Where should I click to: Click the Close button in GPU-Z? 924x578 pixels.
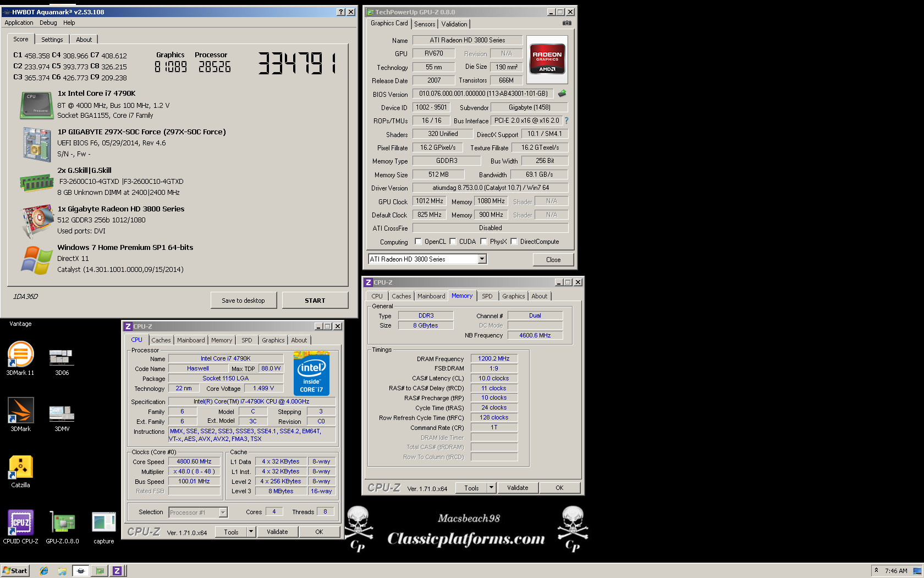[553, 259]
